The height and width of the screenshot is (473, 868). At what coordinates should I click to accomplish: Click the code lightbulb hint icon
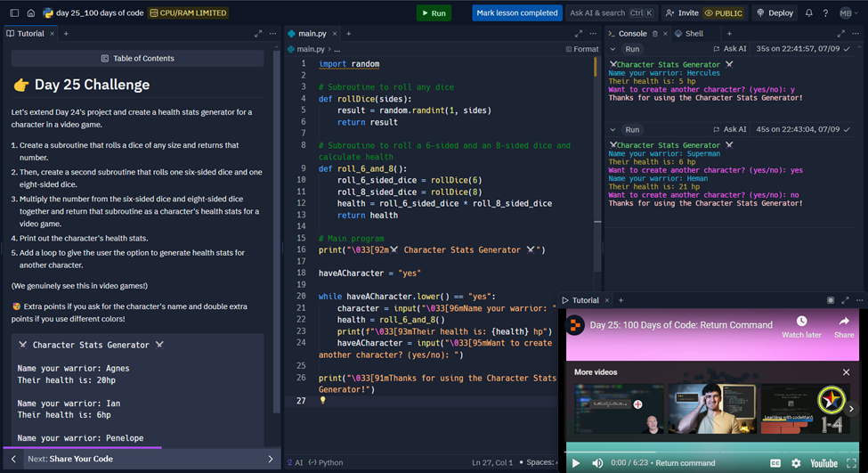point(323,401)
